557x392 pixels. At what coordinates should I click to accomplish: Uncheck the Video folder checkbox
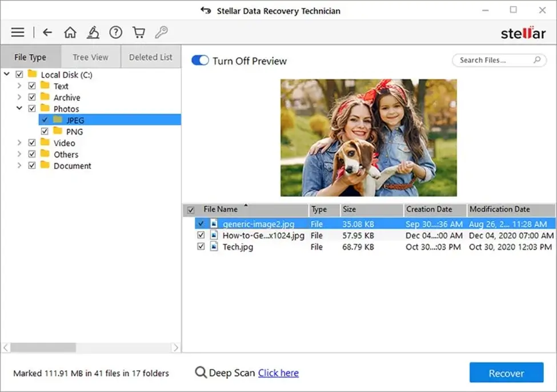[32, 143]
